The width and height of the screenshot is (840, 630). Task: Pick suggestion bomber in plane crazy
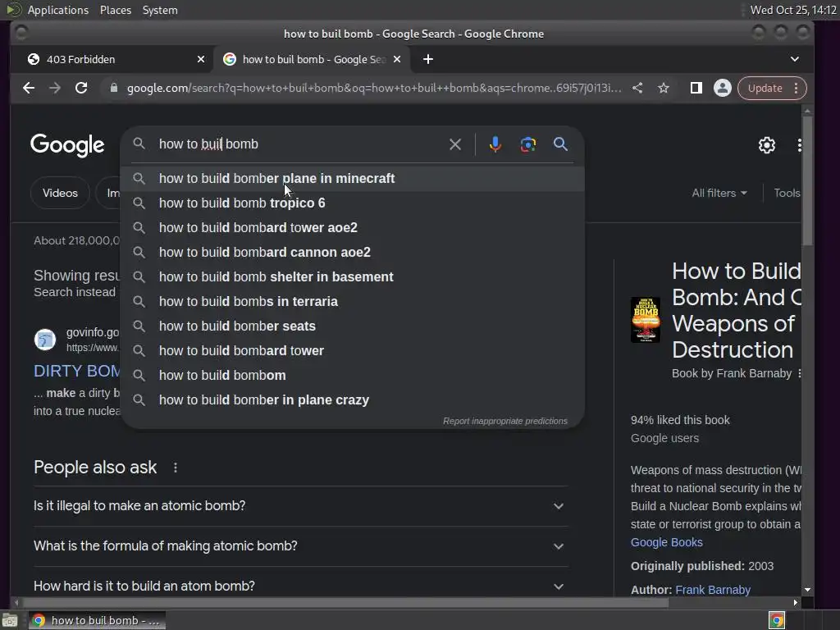coord(353,400)
